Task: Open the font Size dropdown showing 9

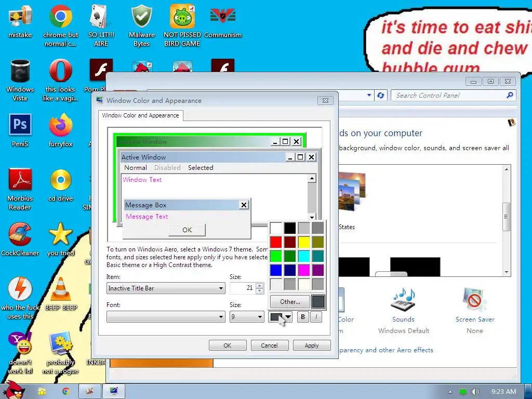Action: [x=247, y=317]
